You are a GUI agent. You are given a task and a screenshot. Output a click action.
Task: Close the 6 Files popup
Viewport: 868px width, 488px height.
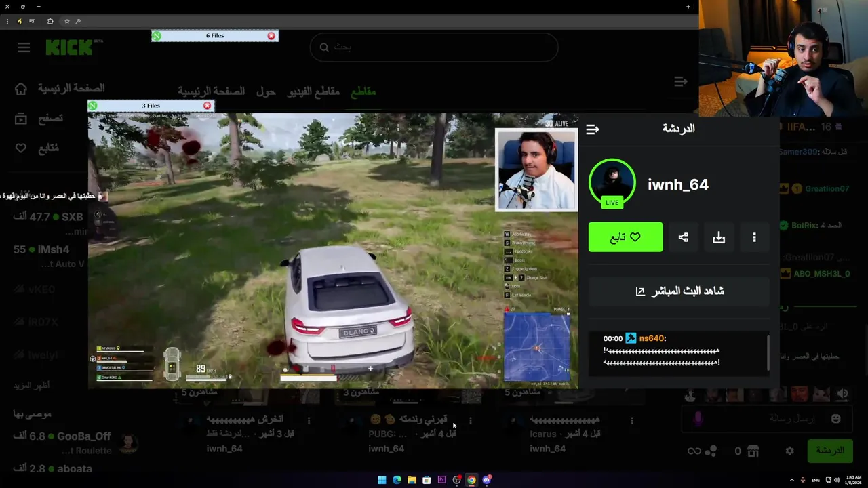coord(271,36)
